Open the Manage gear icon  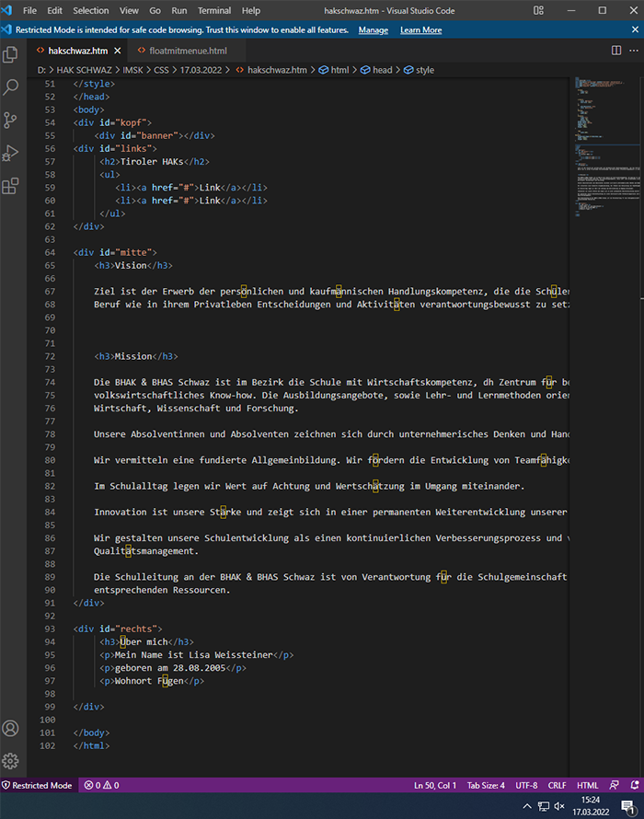tap(11, 761)
